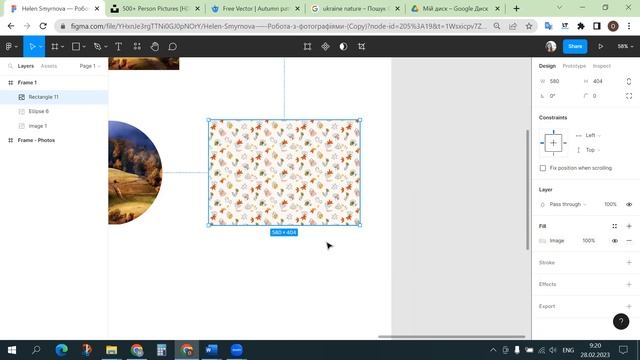Select the Comment tool
Image resolution: width=640 pixels, height=360 pixels.
173,47
